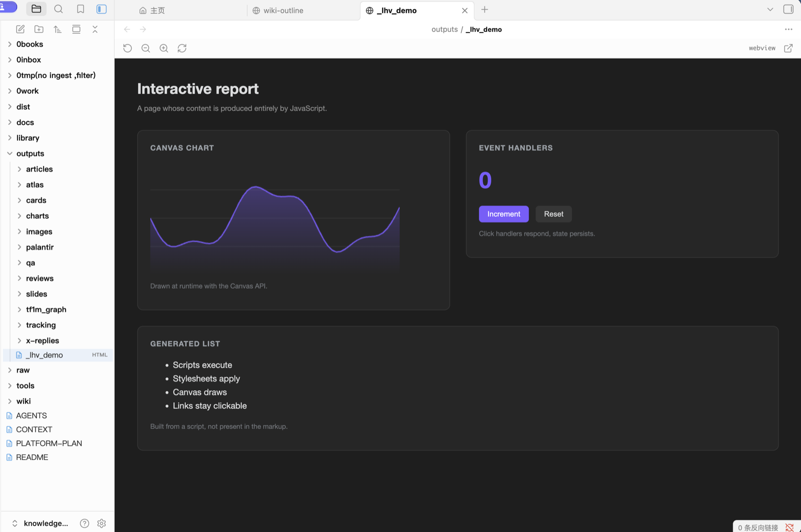Toggle the left sidebar panel icon
The height and width of the screenshot is (532, 801).
(102, 9)
